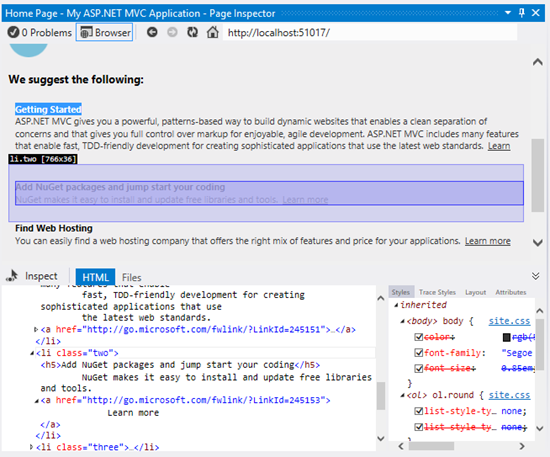Click the browser pane scroll up arrow
550x457 pixels.
tap(537, 62)
